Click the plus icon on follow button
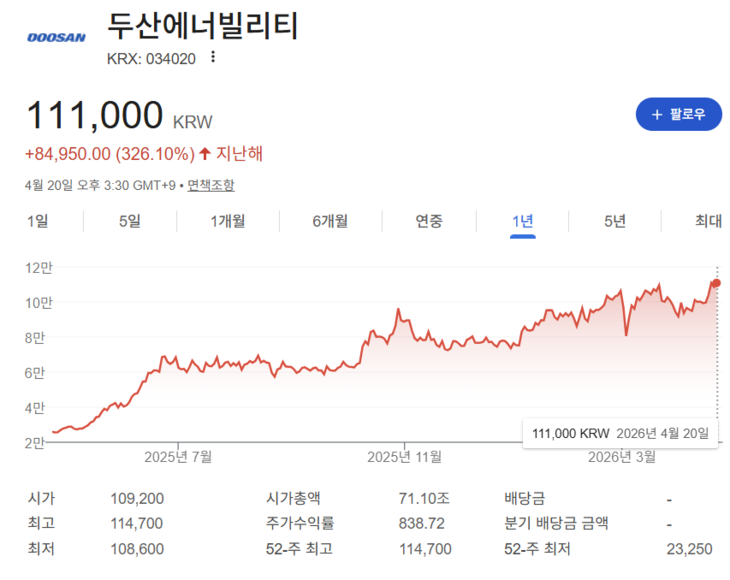 pos(657,115)
